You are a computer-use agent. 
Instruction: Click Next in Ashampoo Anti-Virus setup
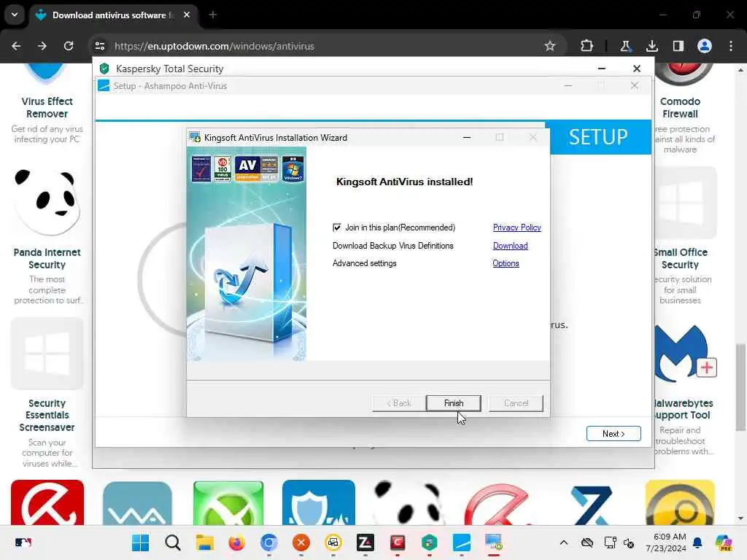(x=614, y=433)
